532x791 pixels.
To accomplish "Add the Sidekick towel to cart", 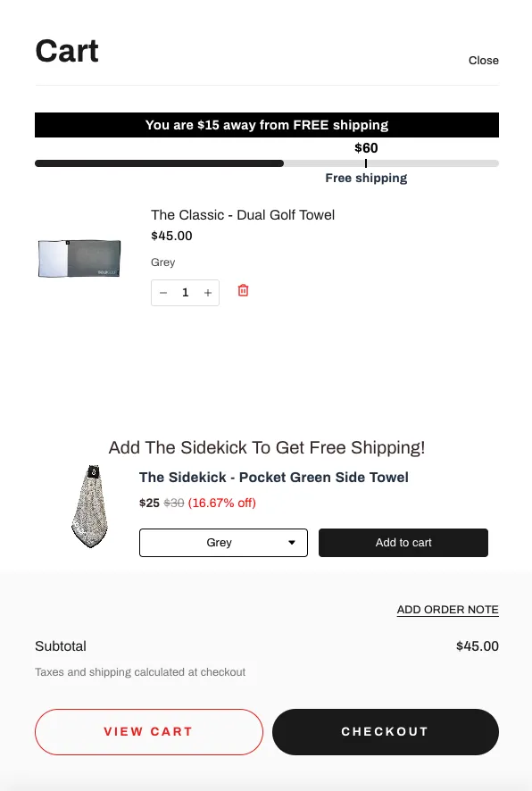I will coord(403,543).
